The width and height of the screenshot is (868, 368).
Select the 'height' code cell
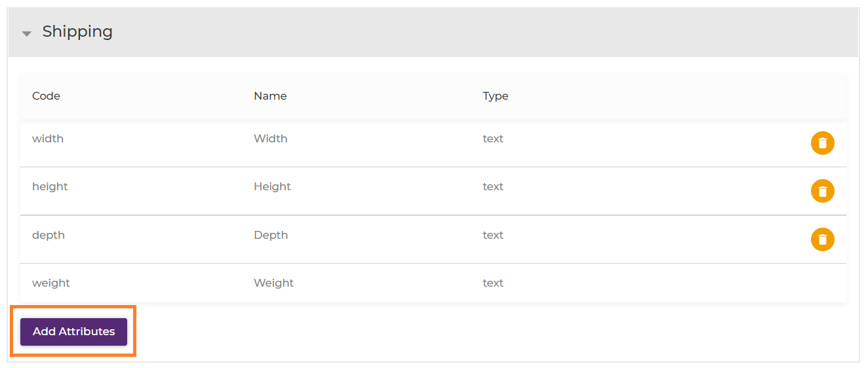point(50,186)
